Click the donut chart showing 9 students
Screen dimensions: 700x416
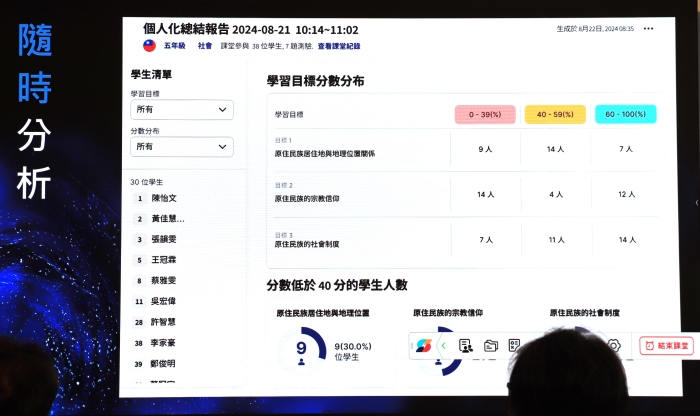pos(302,351)
